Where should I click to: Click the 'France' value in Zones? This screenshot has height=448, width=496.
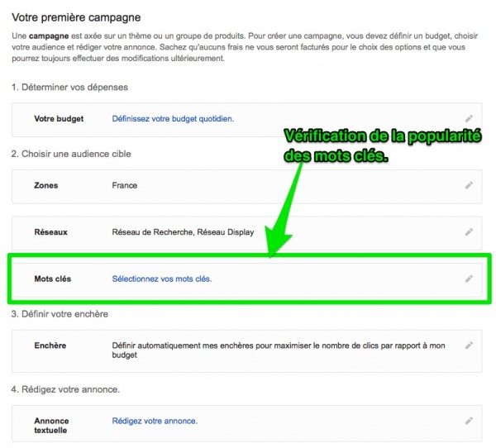[x=125, y=186]
